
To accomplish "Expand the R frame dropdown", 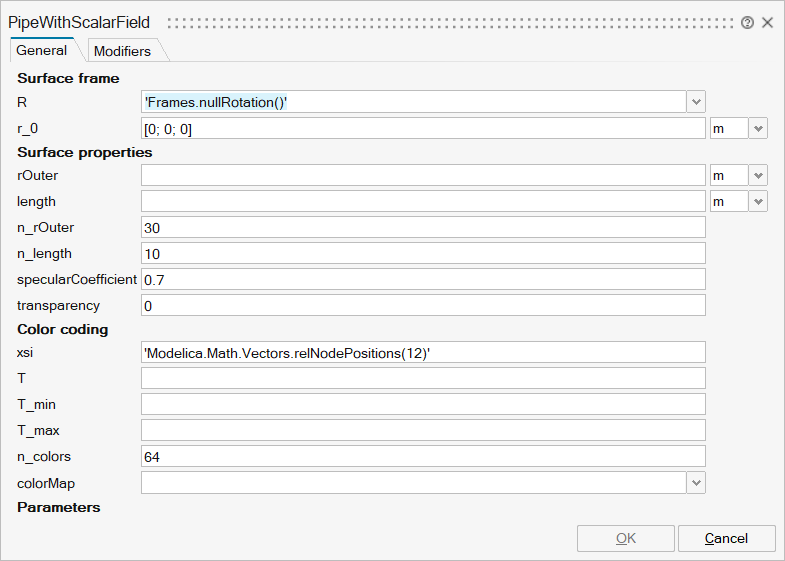I will tap(696, 102).
